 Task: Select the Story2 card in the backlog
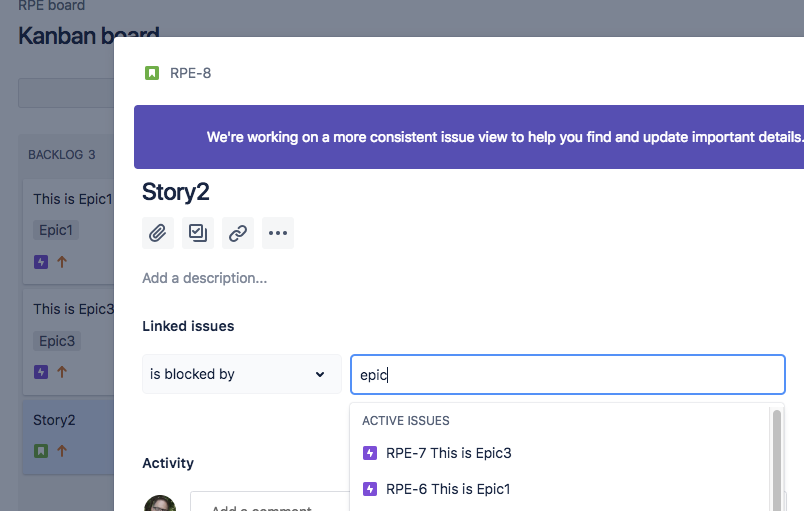coord(68,437)
